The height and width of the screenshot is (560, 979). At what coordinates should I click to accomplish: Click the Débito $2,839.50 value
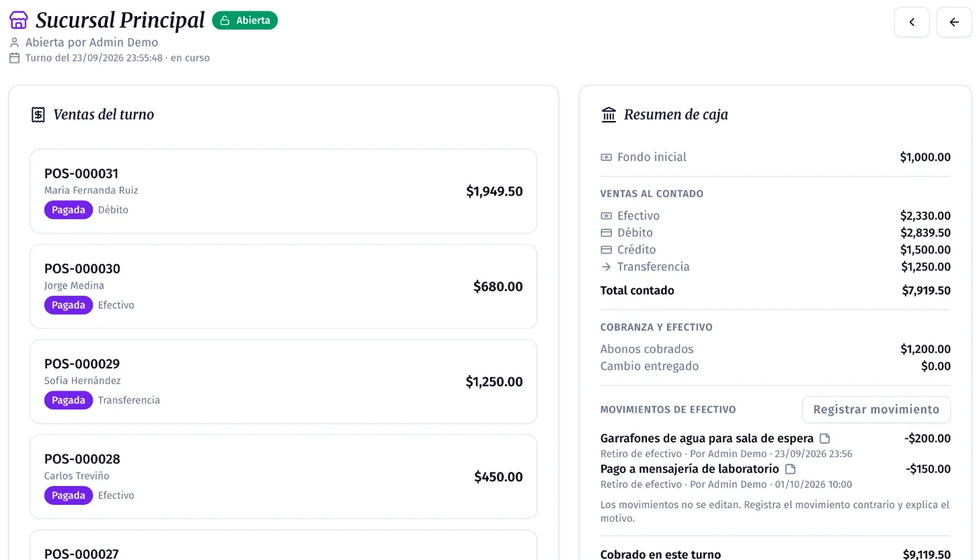(x=925, y=233)
